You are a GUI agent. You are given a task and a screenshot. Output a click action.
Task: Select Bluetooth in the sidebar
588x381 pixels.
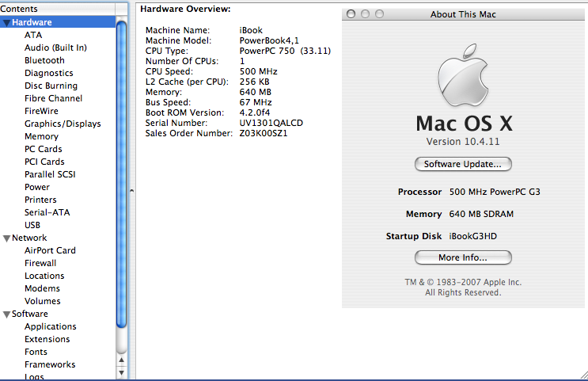click(44, 60)
